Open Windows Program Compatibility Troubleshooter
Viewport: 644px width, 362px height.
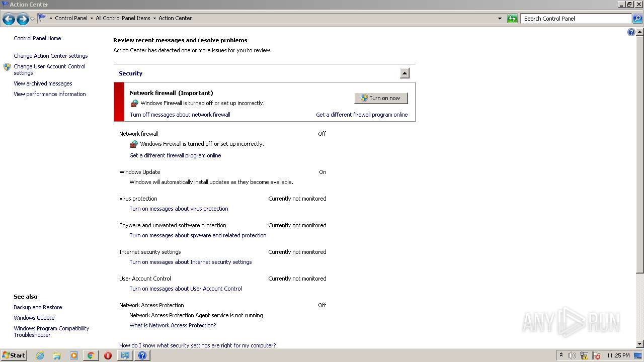(51, 331)
